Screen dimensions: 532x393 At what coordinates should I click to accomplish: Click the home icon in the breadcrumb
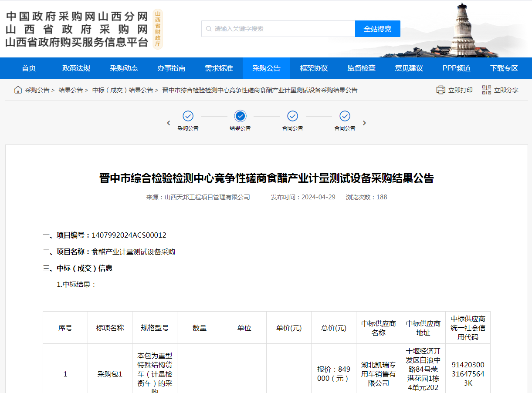(x=17, y=90)
